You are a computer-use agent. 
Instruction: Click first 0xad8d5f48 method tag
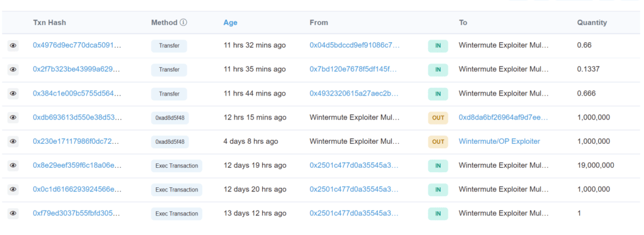tap(170, 118)
